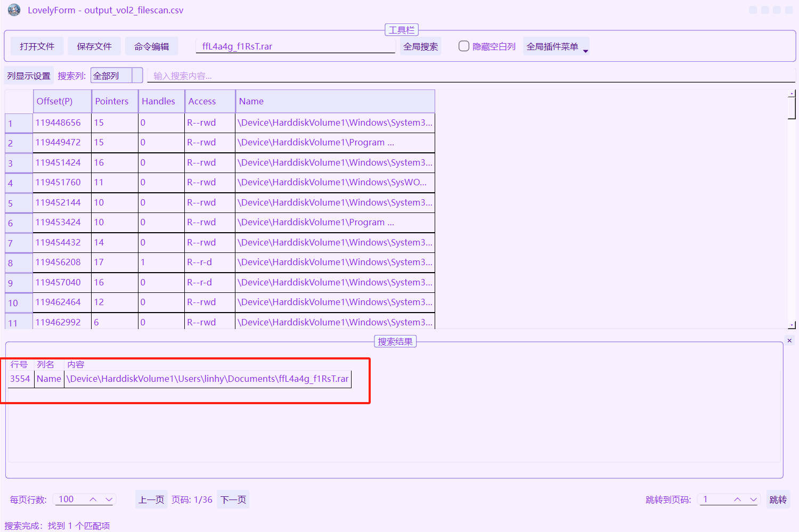The height and width of the screenshot is (532, 799).
Task: Close the search results panel
Action: pos(789,340)
